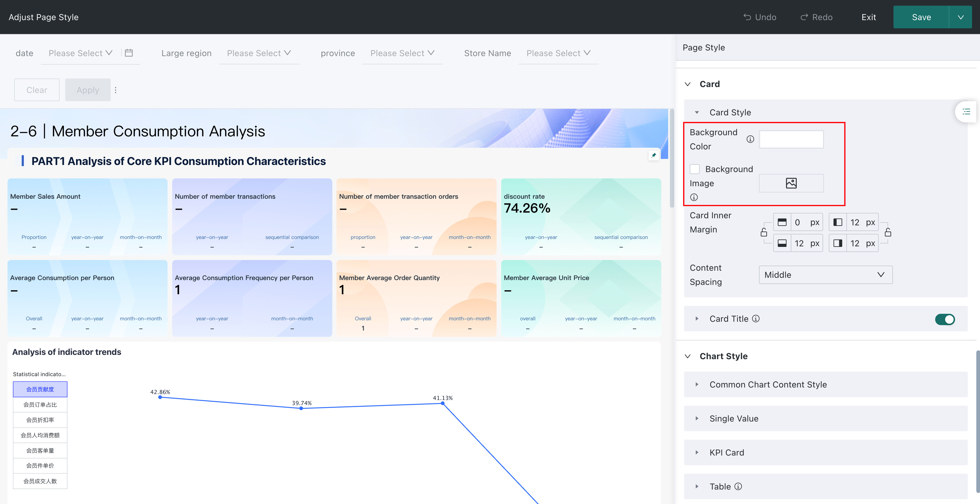Edit the top margin value 0
The width and height of the screenshot is (980, 504).
tap(798, 222)
